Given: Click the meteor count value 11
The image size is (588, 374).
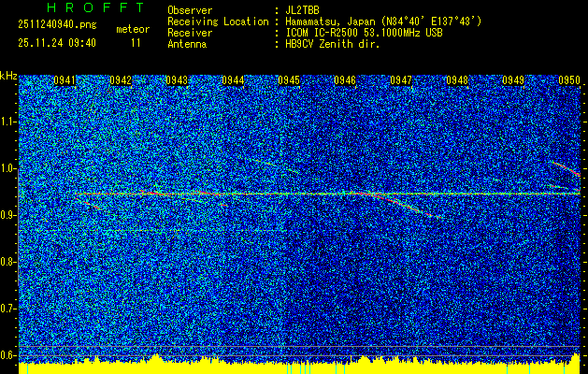Looking at the screenshot, I should coord(136,43).
